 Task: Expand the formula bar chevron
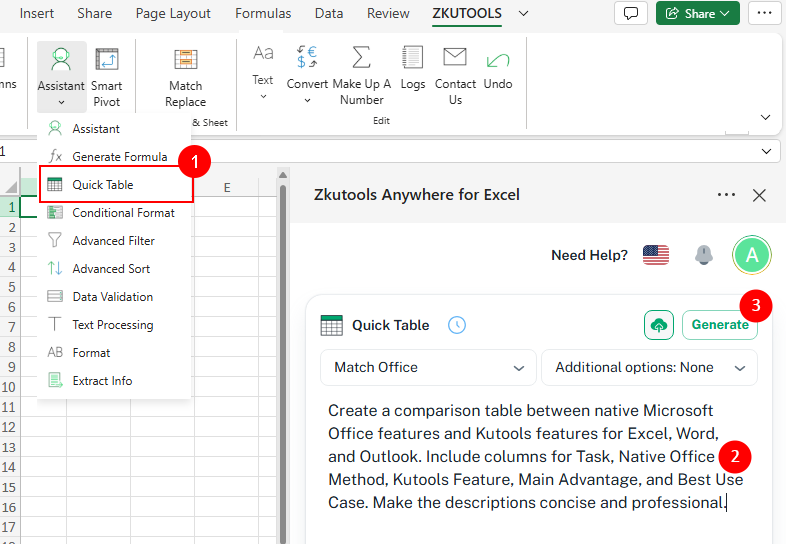tap(766, 151)
